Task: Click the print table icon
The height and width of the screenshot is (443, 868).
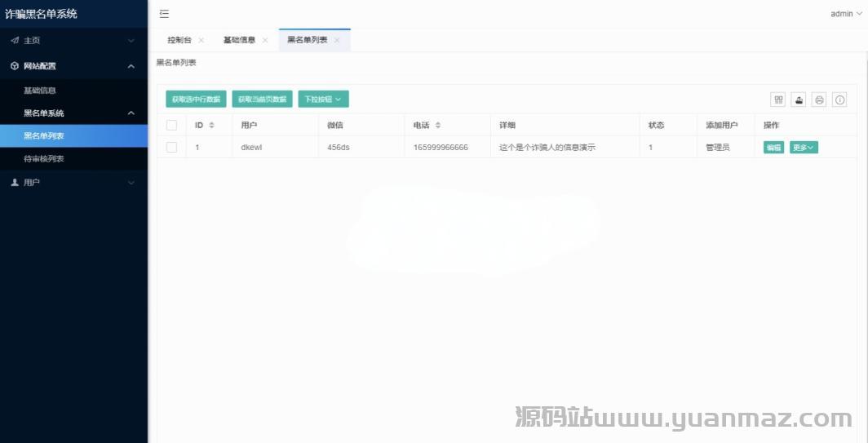Action: (x=819, y=100)
